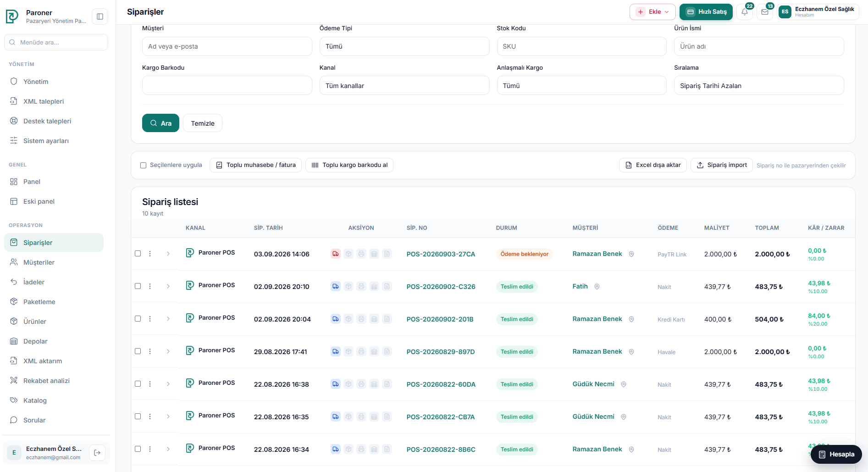Select the checkbox for order POS-20260902-201B

coord(138,318)
